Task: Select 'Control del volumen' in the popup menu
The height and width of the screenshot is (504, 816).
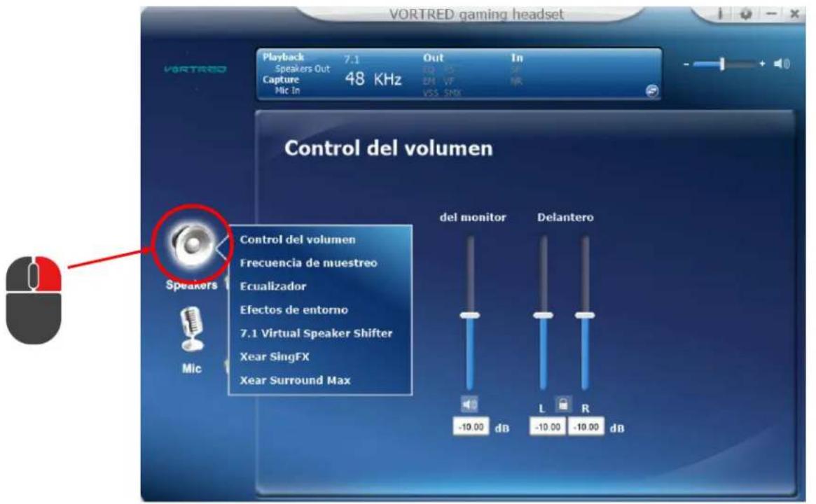Action: coord(298,240)
